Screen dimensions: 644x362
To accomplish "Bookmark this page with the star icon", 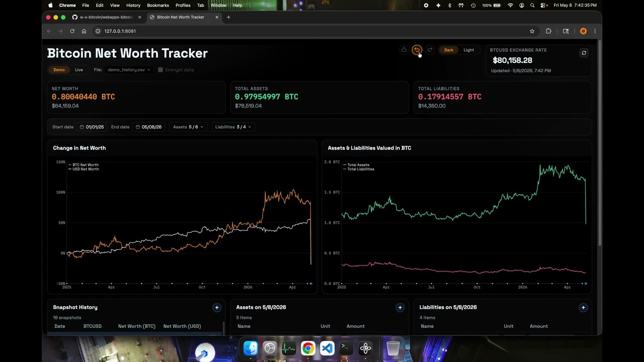I will click(532, 31).
